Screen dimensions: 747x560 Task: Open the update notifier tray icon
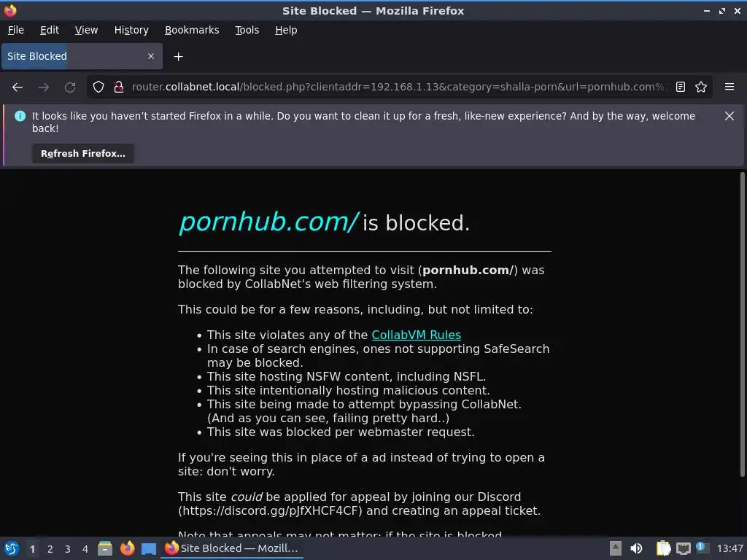[x=703, y=548]
